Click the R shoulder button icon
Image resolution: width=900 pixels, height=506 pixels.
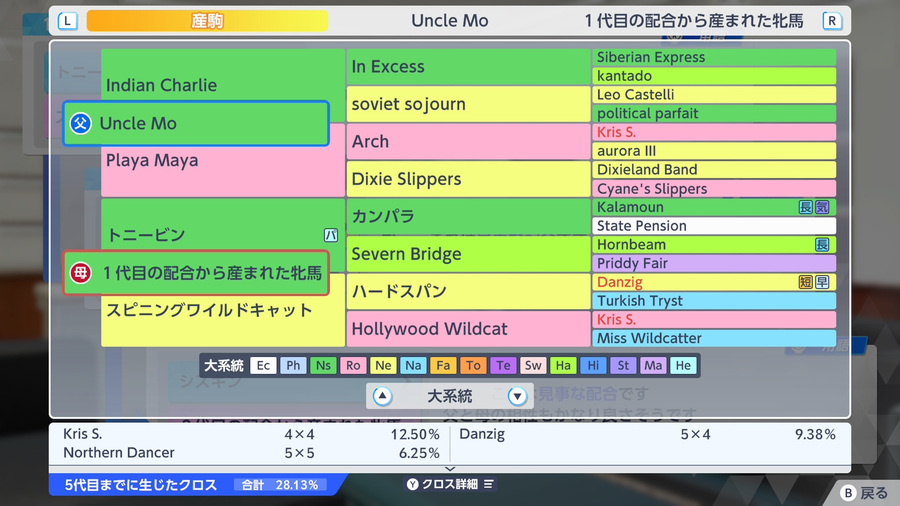coord(832,21)
